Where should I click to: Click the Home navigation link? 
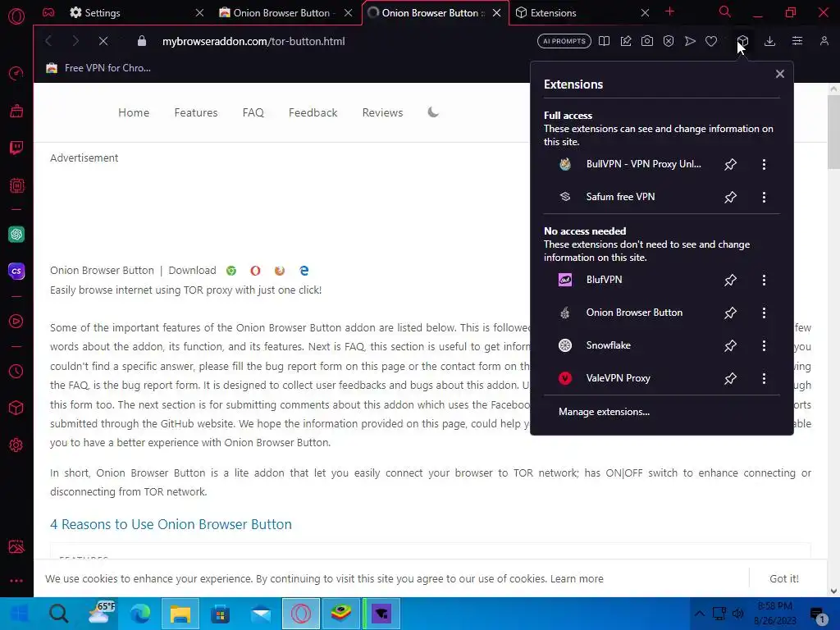(134, 112)
